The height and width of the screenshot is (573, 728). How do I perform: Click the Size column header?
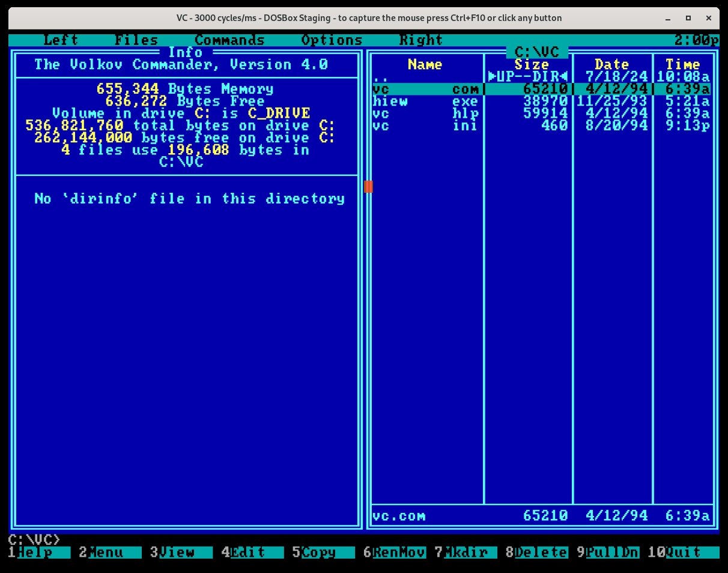(532, 64)
